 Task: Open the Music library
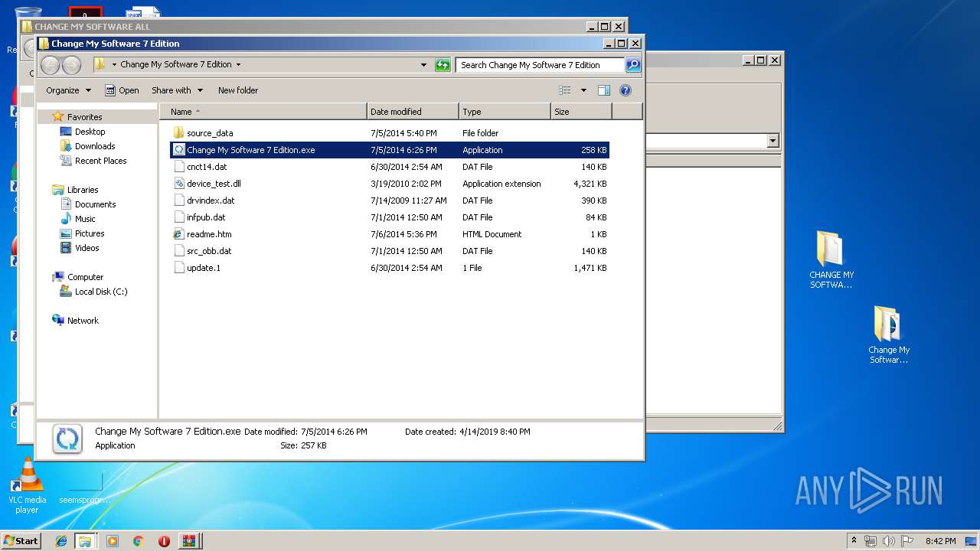(85, 219)
